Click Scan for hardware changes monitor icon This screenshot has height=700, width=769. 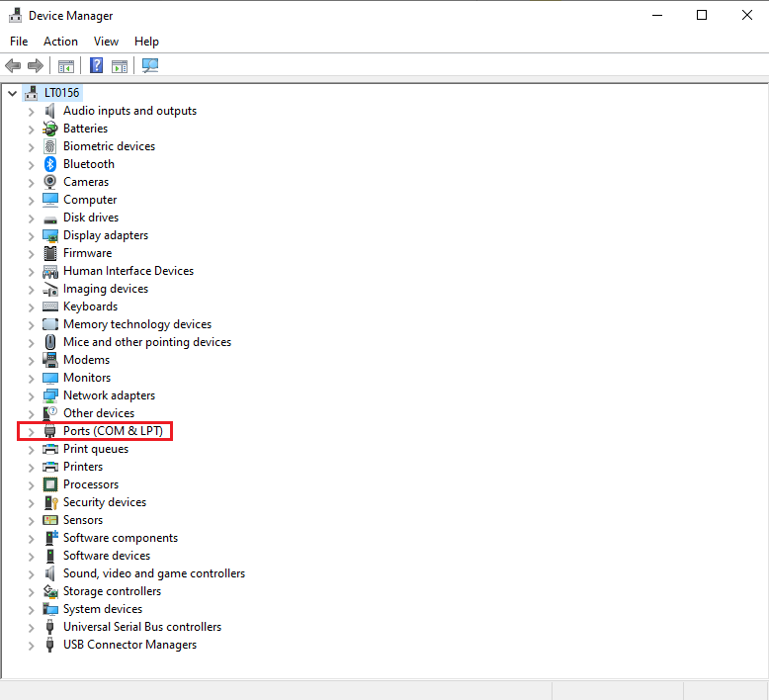pyautogui.click(x=150, y=65)
